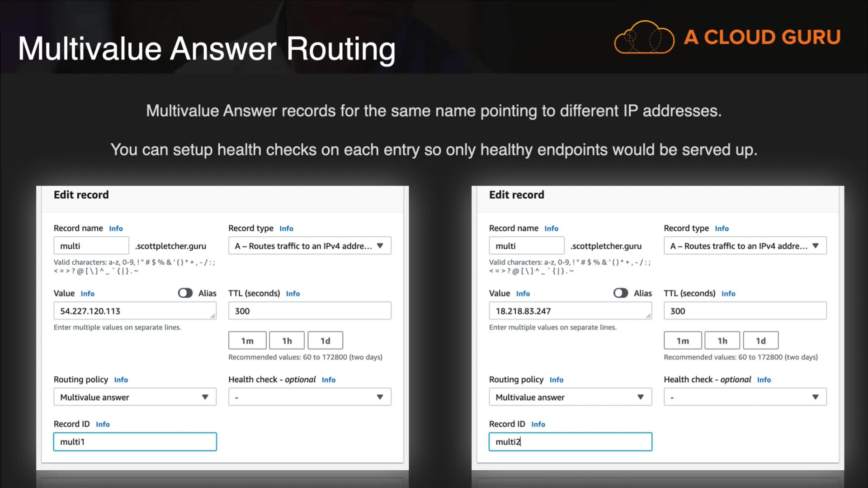Expand left Record type dropdown
868x488 pixels.
[x=309, y=246]
